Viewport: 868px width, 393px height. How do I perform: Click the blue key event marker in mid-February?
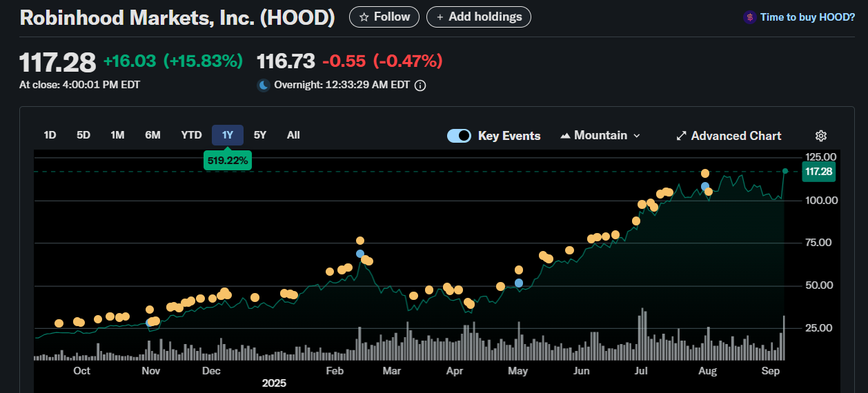[360, 254]
